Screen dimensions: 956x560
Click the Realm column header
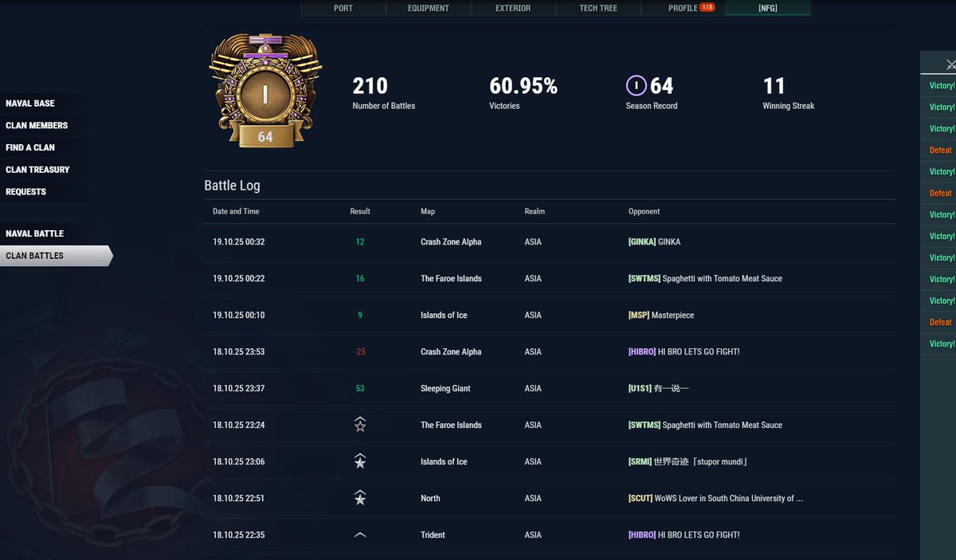click(x=535, y=212)
